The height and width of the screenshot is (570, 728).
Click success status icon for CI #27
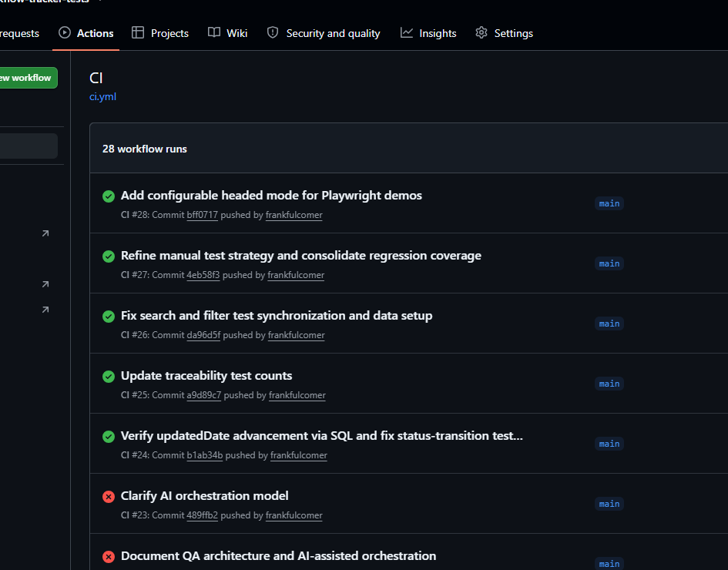pos(109,256)
